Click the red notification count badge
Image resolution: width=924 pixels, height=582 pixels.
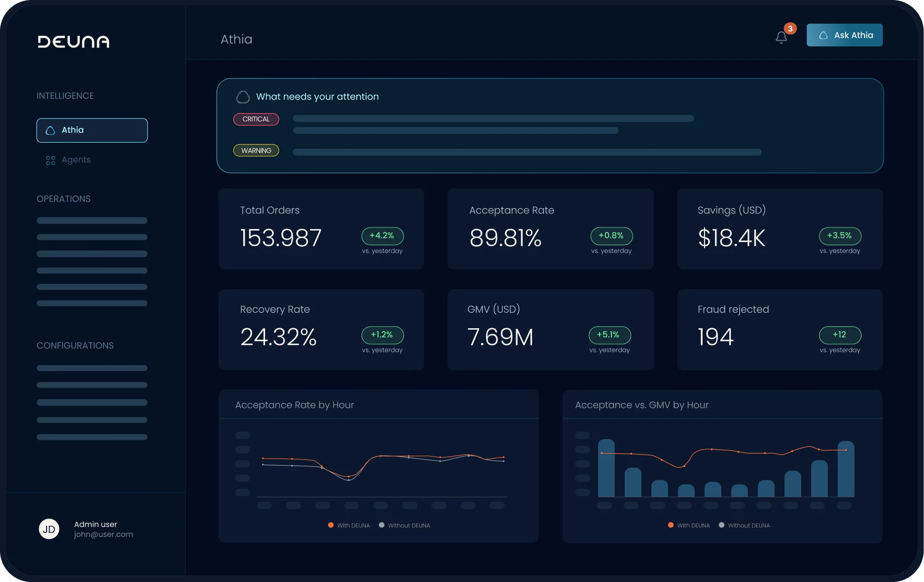[x=790, y=29]
